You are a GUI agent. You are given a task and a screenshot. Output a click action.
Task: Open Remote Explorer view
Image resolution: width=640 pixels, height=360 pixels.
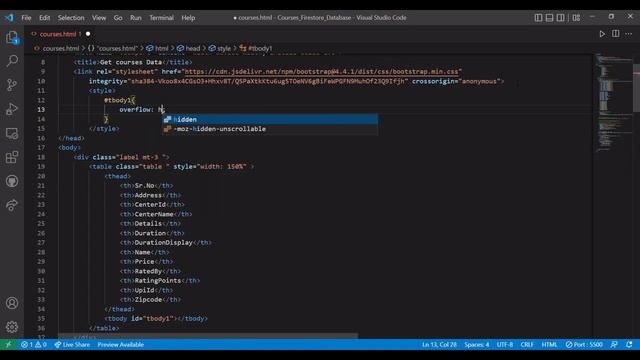(12, 133)
